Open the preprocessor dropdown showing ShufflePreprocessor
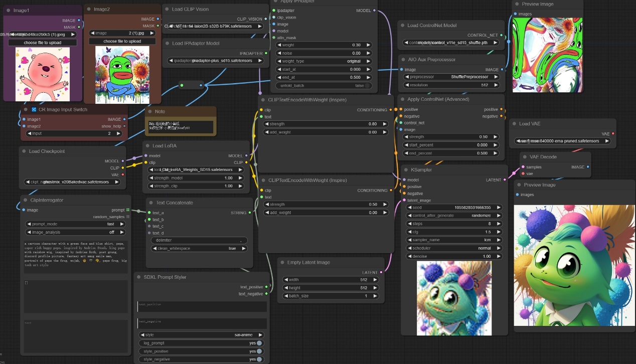Viewport: 636px width, 364px height. [x=451, y=77]
